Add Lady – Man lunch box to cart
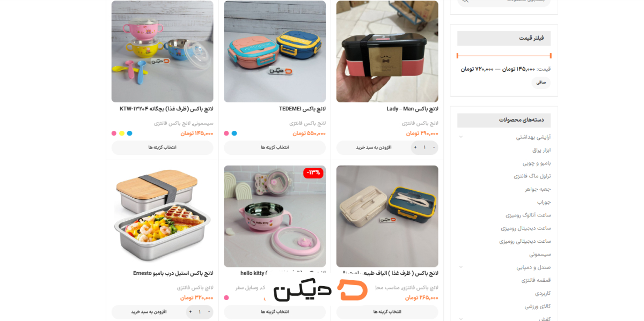Viewport: 644px width, 321px height. (374, 147)
